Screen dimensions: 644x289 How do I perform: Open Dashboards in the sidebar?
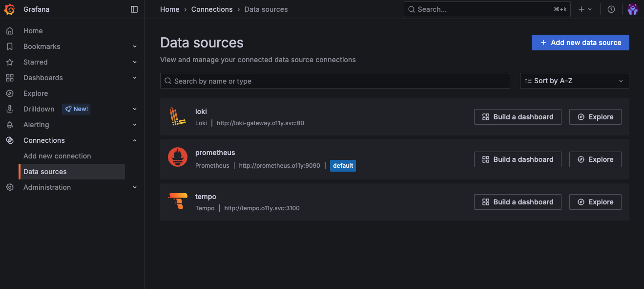click(x=43, y=78)
